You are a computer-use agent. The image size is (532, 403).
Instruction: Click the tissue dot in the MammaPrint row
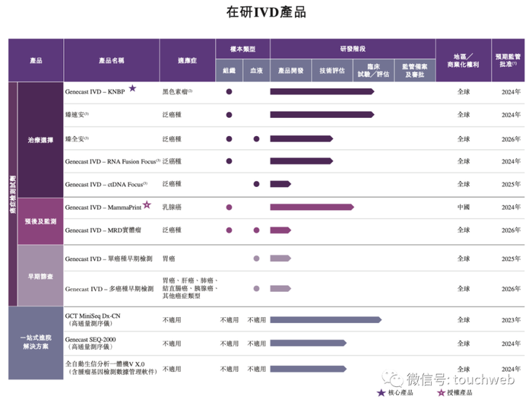tap(229, 207)
